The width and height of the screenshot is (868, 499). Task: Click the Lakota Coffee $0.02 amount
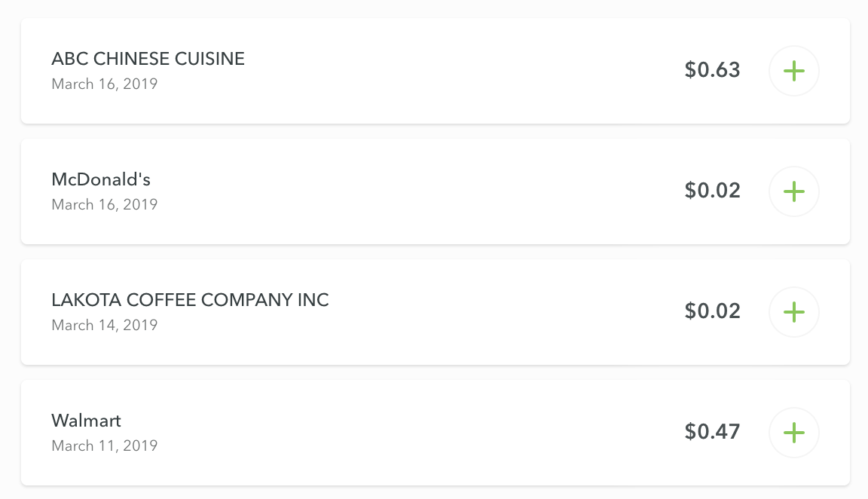tap(712, 311)
